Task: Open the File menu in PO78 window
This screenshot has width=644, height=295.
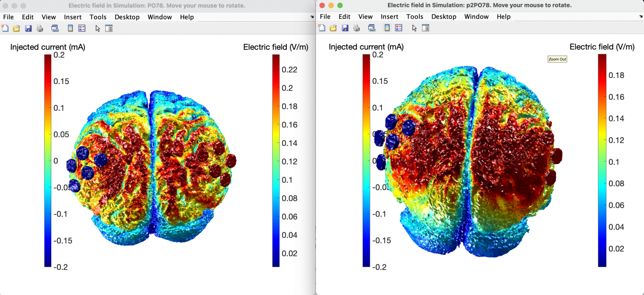Action: pyautogui.click(x=9, y=17)
